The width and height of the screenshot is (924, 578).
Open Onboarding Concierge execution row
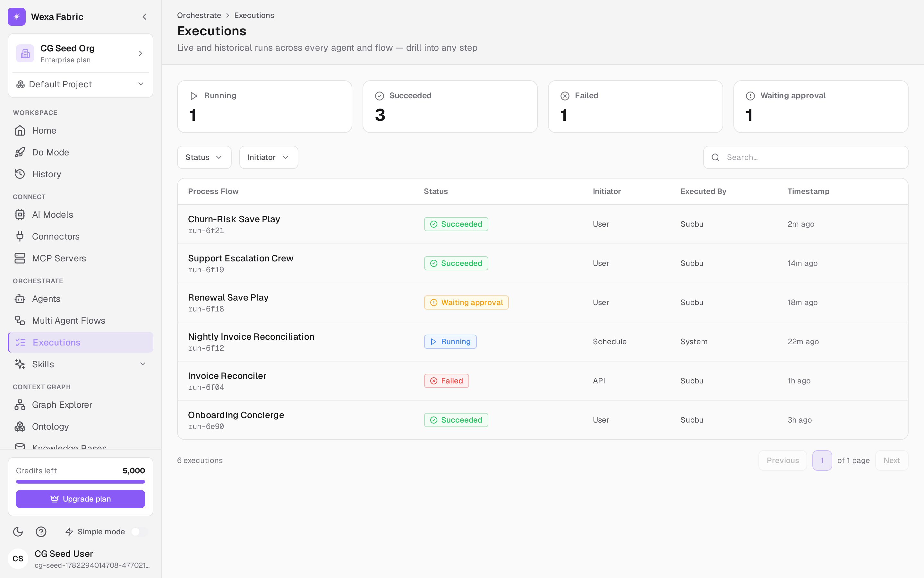tap(543, 420)
